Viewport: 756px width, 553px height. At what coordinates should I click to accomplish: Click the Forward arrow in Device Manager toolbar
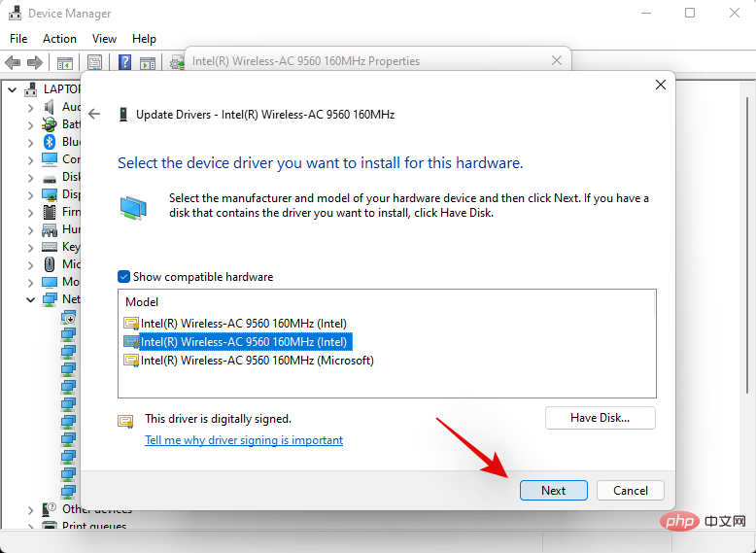[34, 62]
